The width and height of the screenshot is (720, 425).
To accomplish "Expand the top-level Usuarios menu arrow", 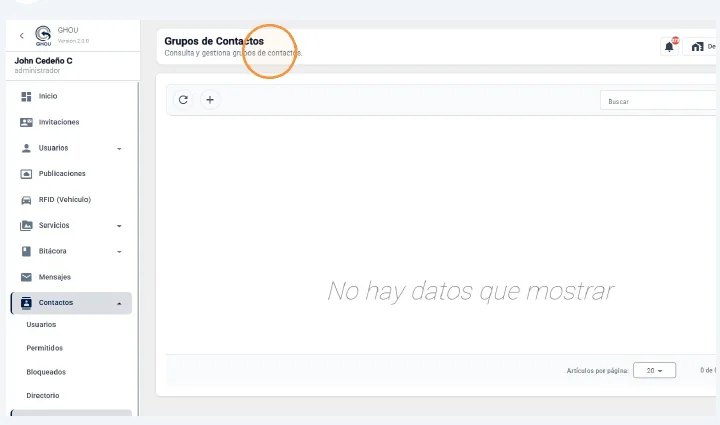I will click(x=119, y=149).
